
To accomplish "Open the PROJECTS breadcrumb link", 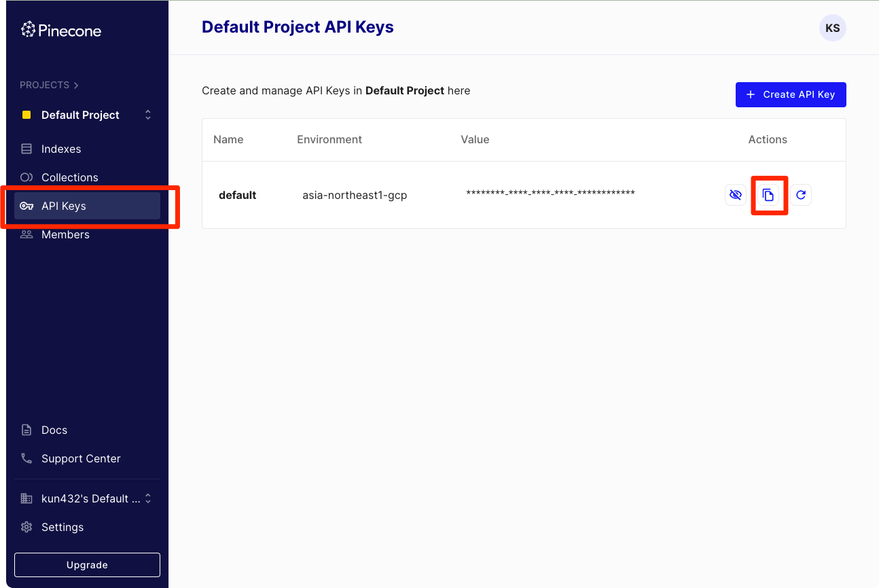I will [x=49, y=85].
